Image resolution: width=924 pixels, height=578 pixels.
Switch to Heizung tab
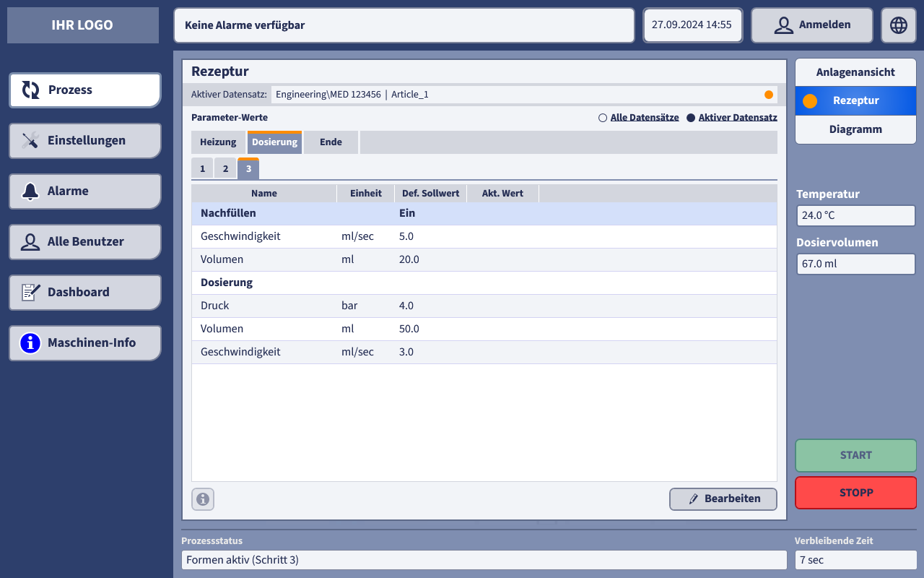click(218, 142)
